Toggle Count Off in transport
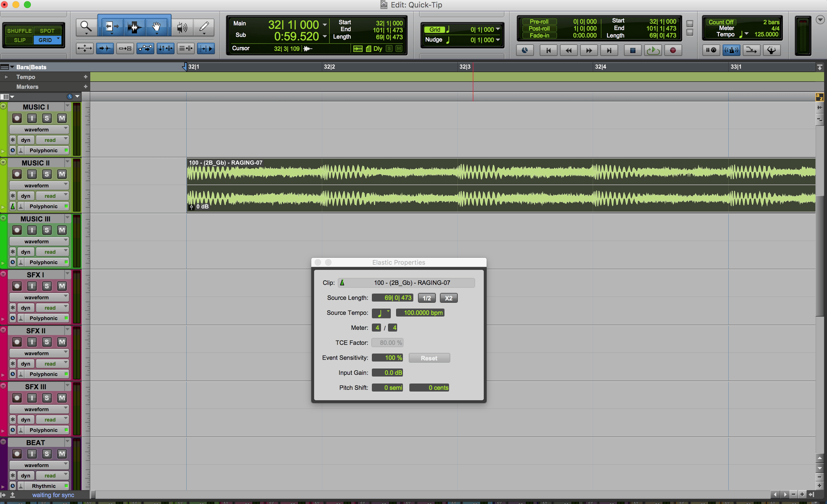Screen dimensions: 827x504 tap(721, 22)
